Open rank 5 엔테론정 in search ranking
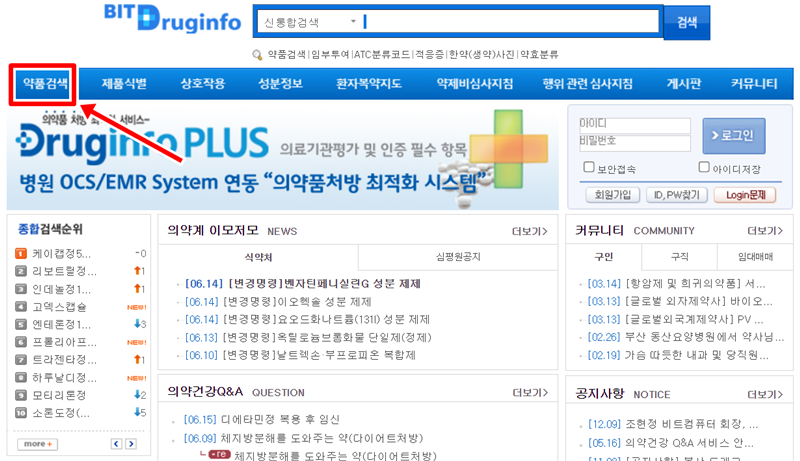Viewport: 800px width, 461px height. click(x=61, y=324)
